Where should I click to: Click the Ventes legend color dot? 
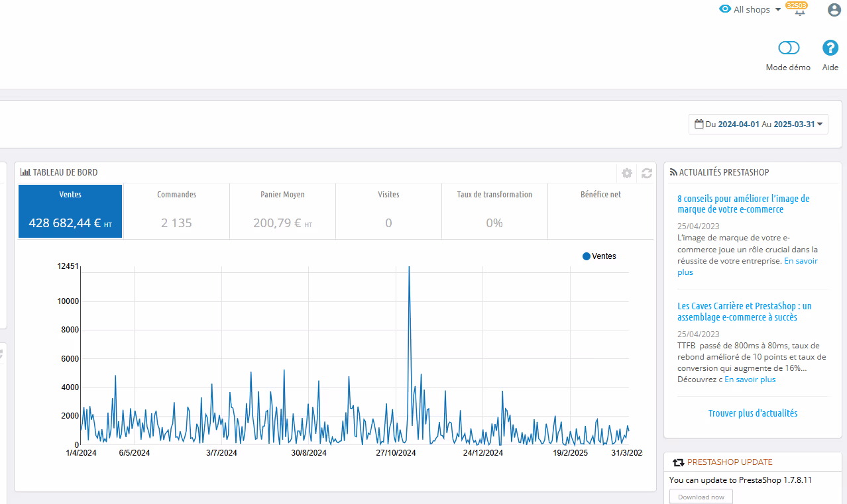click(x=586, y=256)
